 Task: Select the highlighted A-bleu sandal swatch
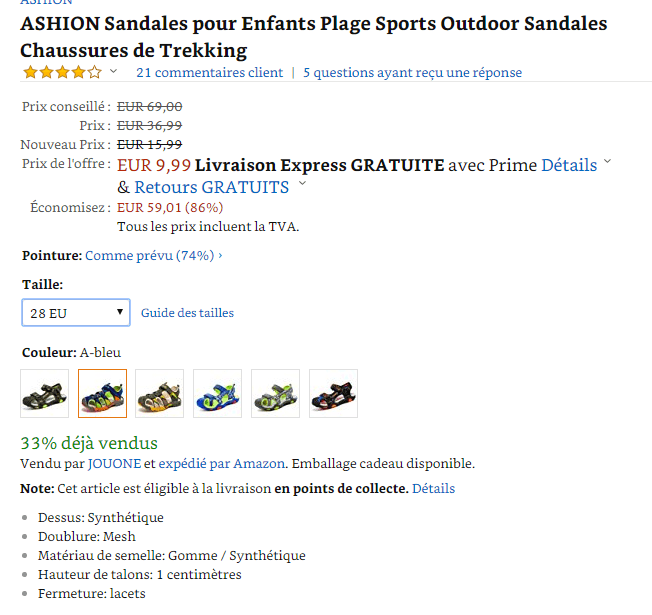tap(103, 394)
